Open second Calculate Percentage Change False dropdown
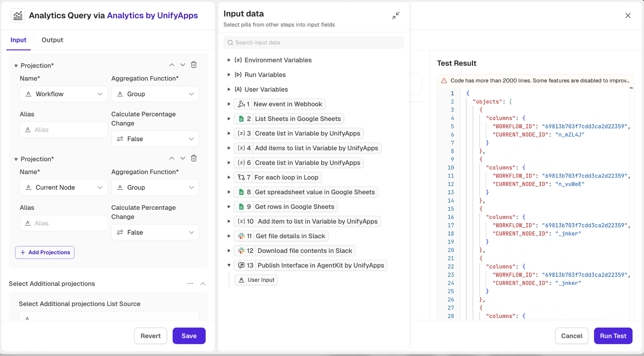 tap(155, 233)
